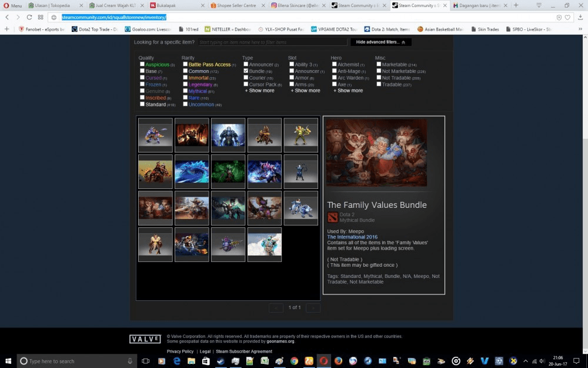
Task: Open Google Chrome from the taskbar
Action: [295, 361]
